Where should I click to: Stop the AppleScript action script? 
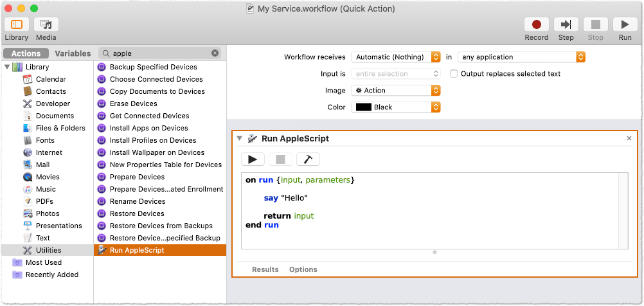tap(280, 159)
